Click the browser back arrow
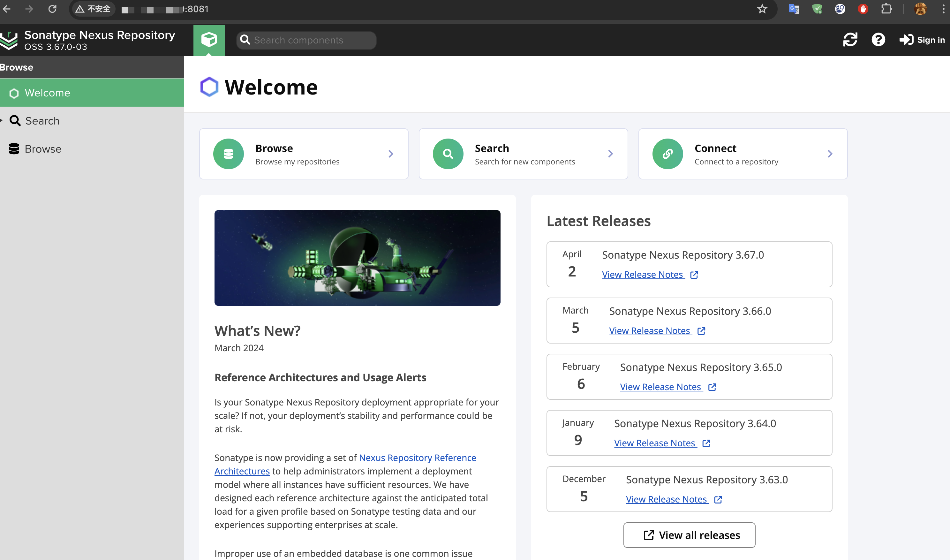 click(6, 9)
